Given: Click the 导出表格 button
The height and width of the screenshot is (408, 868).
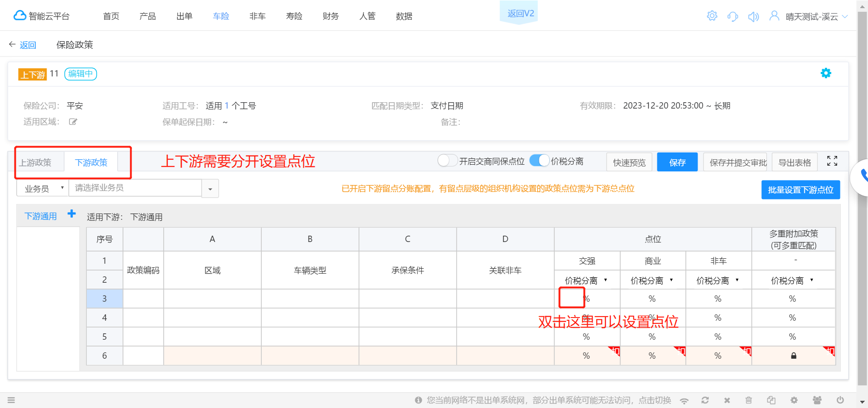Looking at the screenshot, I should coord(795,162).
